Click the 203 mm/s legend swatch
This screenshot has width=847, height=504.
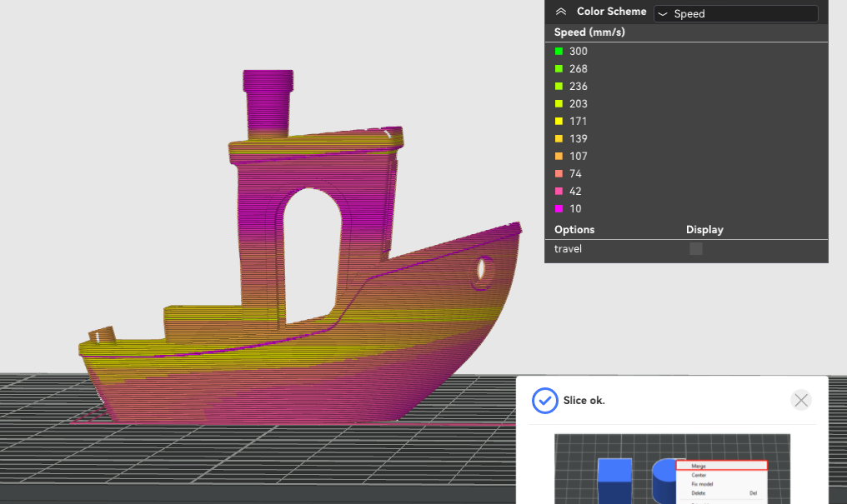(x=559, y=104)
